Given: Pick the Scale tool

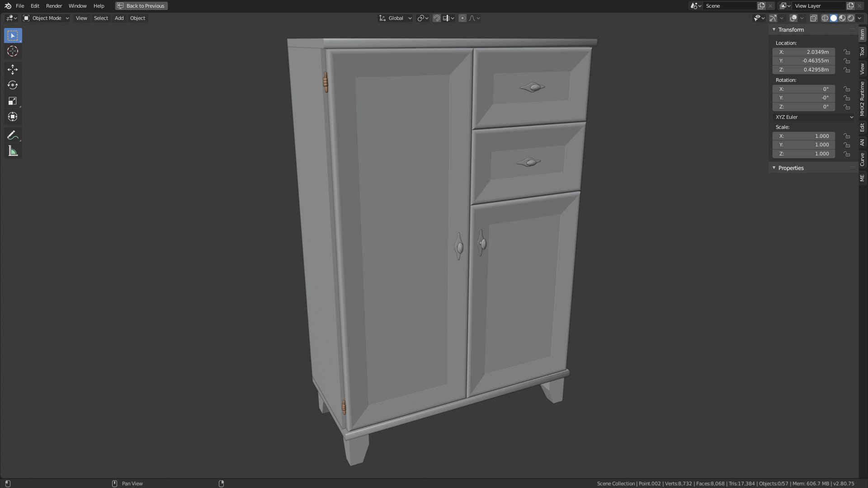Looking at the screenshot, I should point(13,101).
